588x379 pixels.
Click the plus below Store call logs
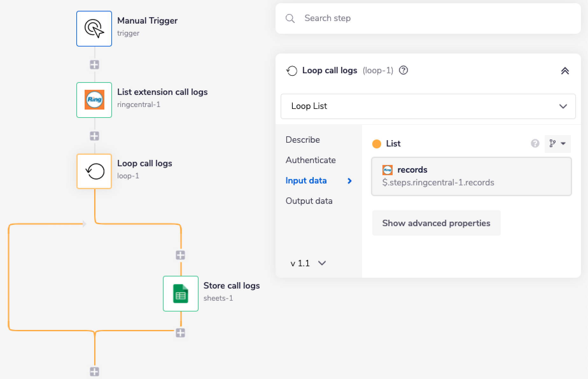coord(180,333)
